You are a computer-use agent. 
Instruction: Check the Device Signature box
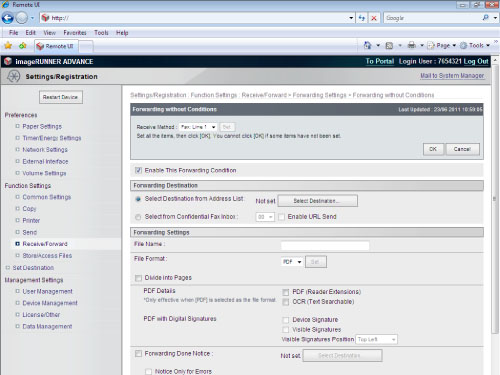click(x=286, y=320)
